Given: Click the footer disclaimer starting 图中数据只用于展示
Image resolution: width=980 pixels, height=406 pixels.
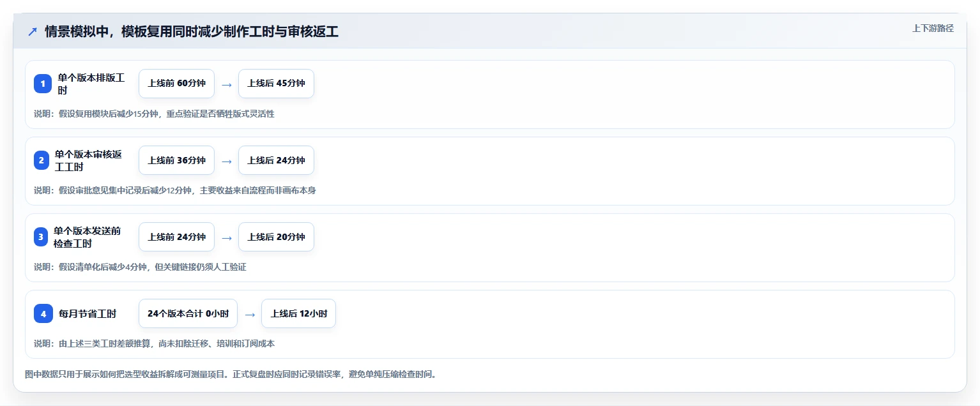Looking at the screenshot, I should (231, 374).
